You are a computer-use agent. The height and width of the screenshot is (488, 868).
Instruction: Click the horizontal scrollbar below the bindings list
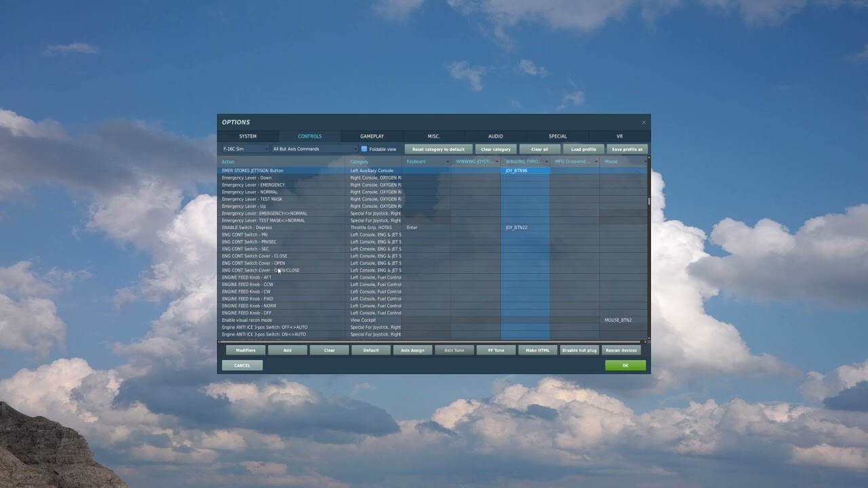click(432, 342)
